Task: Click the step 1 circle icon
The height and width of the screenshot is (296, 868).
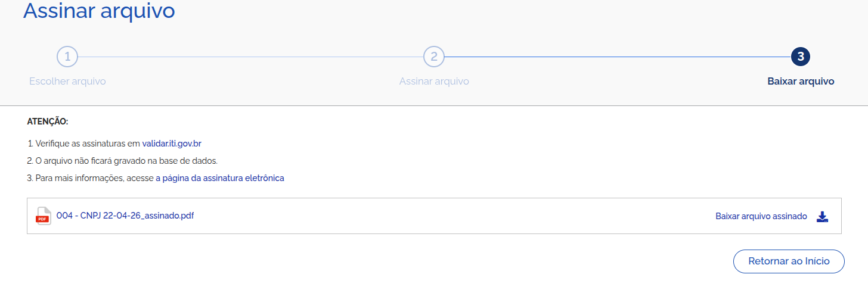Action: [67, 57]
